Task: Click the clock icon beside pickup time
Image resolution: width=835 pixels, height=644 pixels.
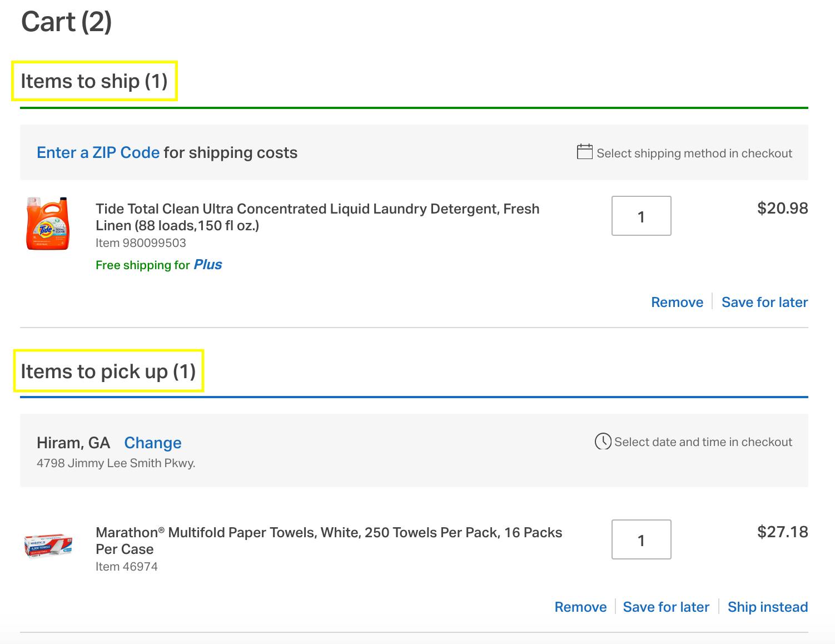Action: pos(603,442)
